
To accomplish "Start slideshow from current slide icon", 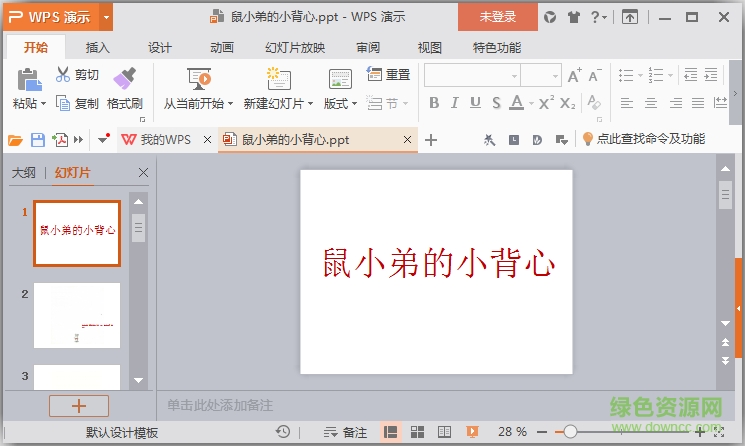I will click(199, 78).
